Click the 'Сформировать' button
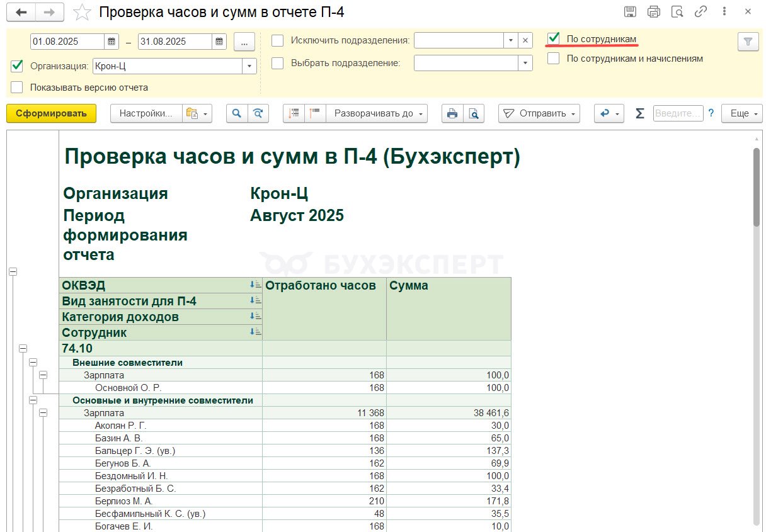This screenshot has height=532, width=766. pos(51,113)
